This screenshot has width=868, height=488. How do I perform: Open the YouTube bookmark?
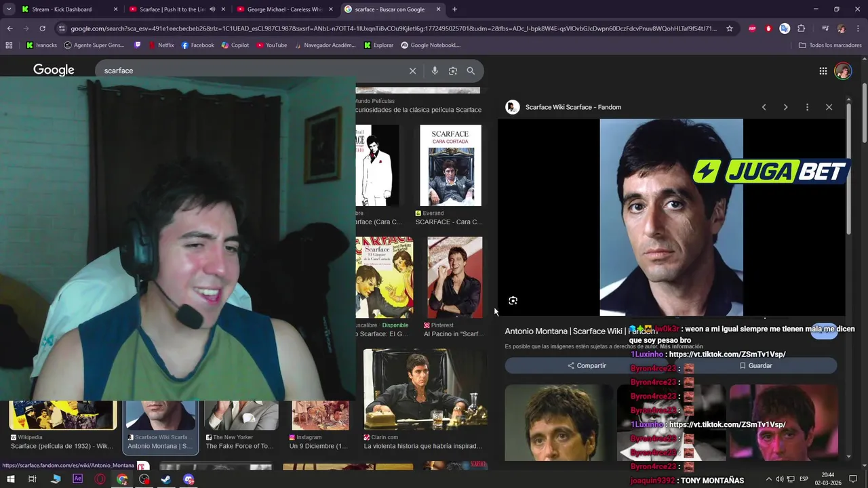click(x=271, y=45)
